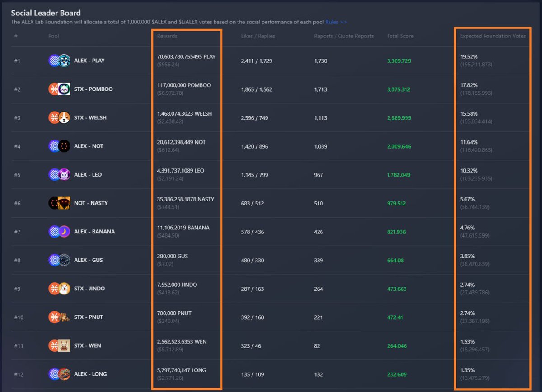The image size is (542, 392).
Task: Click the reposts value 82
Action: click(x=317, y=345)
